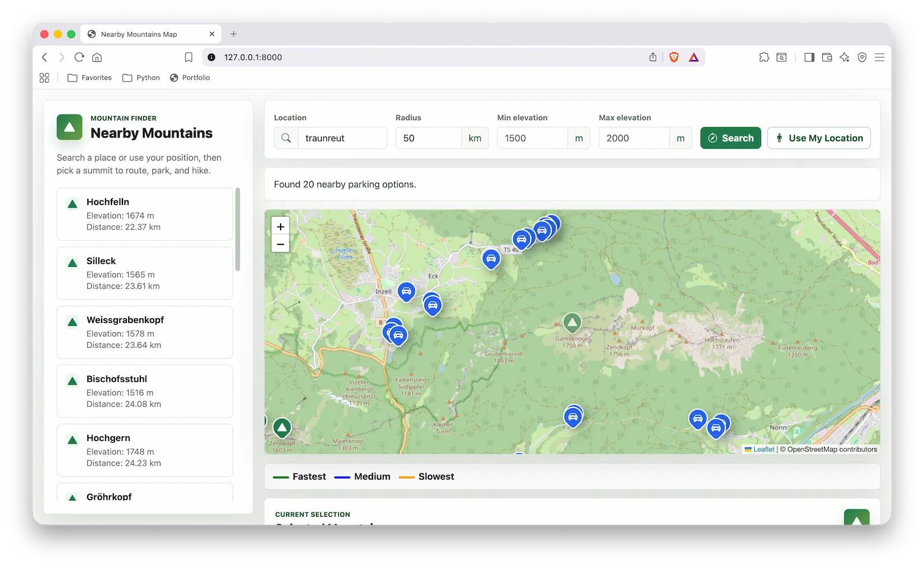Toggle the browser sidebar panel icon

click(x=809, y=57)
